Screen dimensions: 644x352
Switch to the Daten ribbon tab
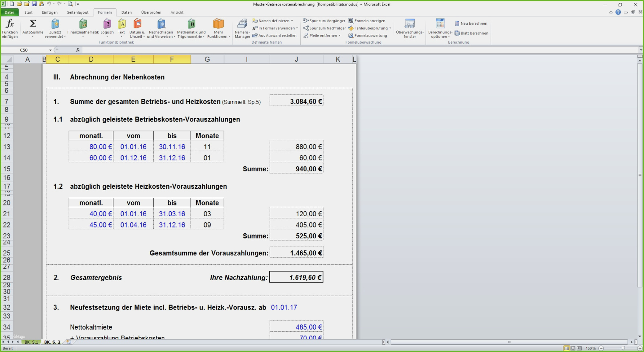click(126, 12)
